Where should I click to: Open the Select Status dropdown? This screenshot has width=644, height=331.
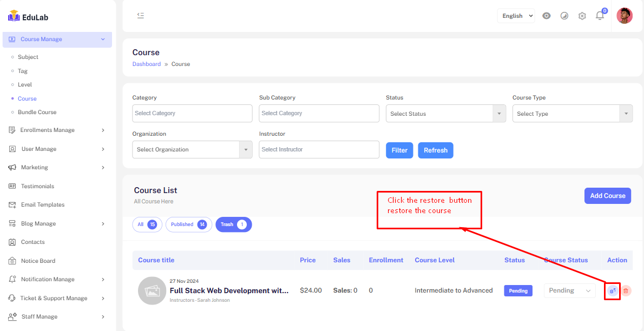tap(445, 114)
